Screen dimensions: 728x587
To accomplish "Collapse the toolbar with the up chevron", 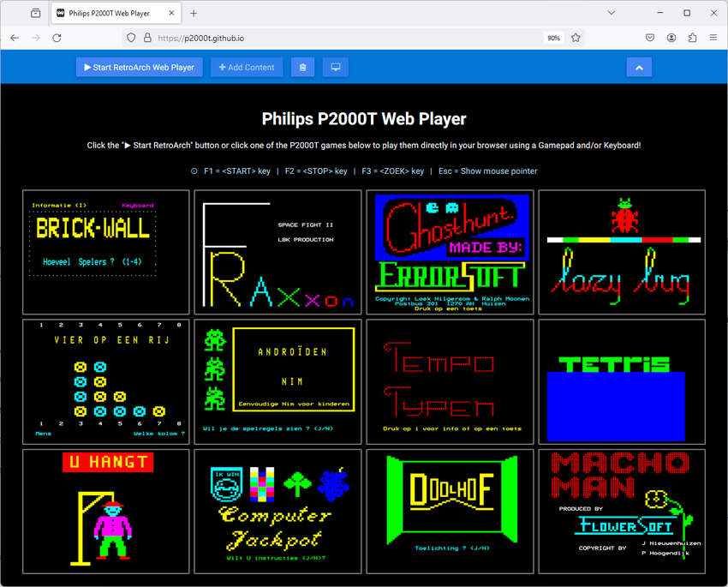I will pyautogui.click(x=639, y=68).
